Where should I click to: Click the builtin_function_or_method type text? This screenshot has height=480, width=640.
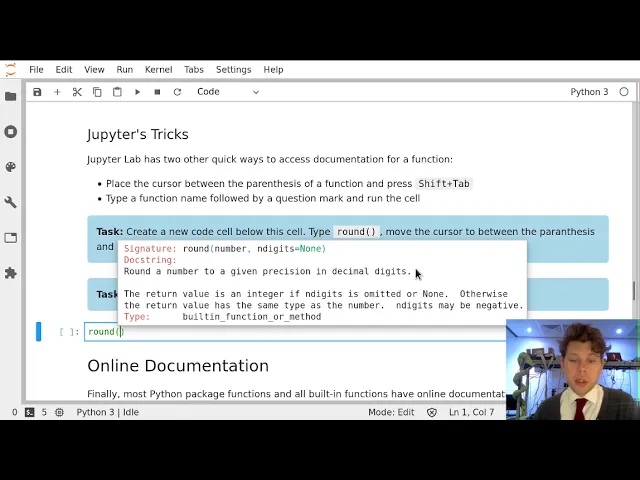[x=252, y=317]
